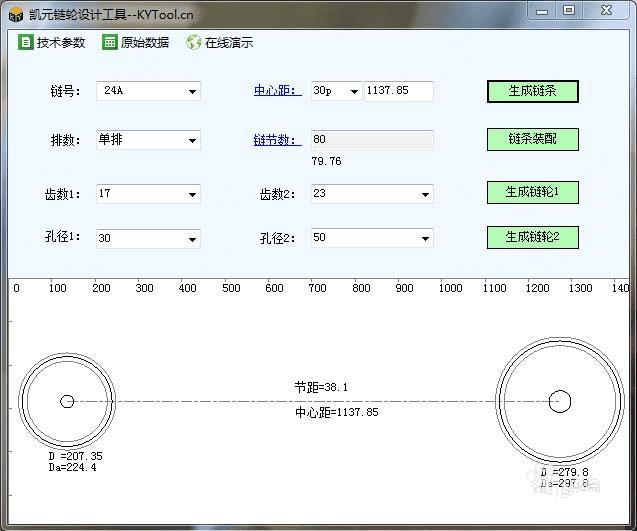Click the 1000 mark on the ruler
The height and width of the screenshot is (531, 637).
coord(450,288)
